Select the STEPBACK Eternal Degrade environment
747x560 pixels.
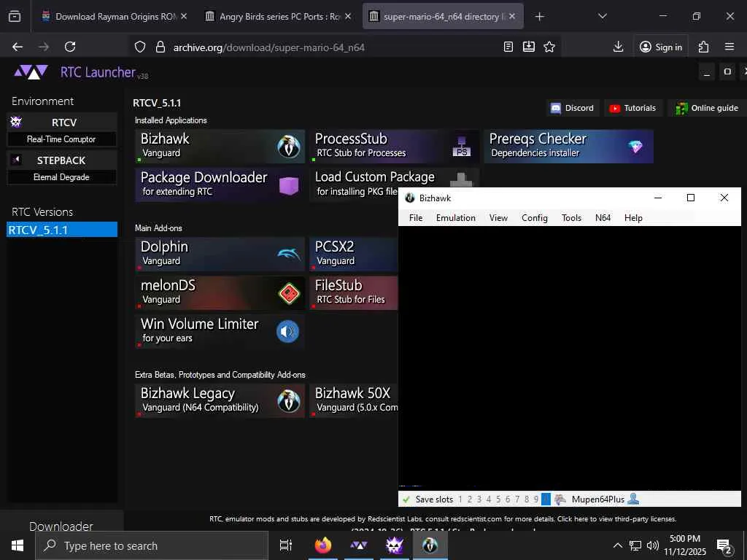point(62,168)
